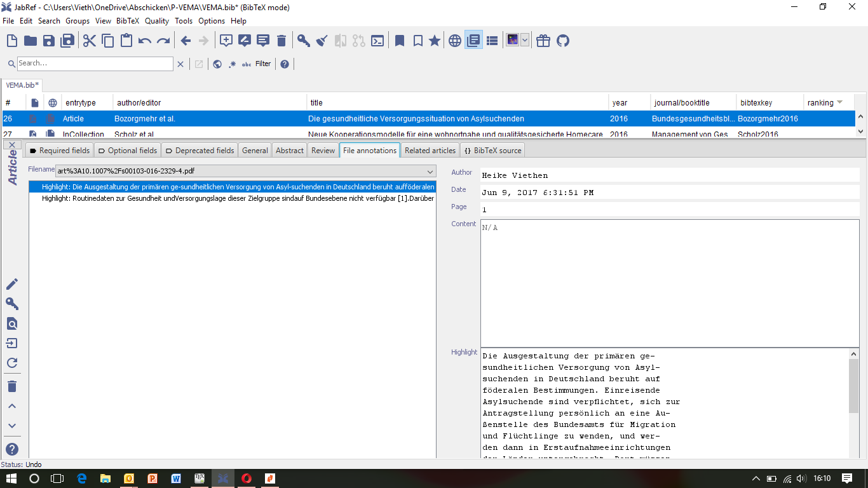Save the library with the single floppy disk icon

49,41
